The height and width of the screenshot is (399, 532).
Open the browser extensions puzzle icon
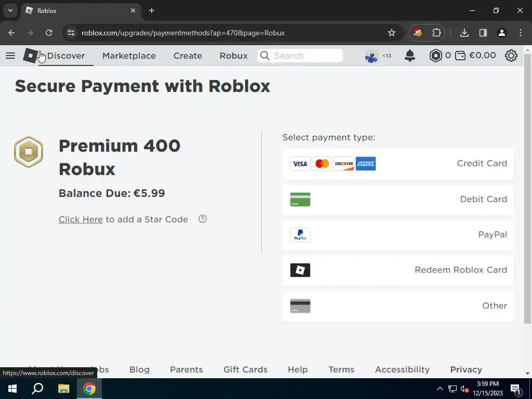click(436, 33)
